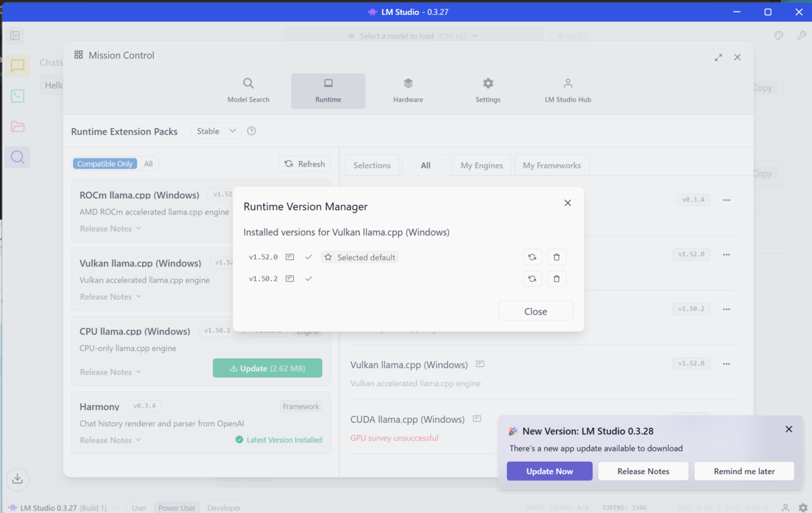Screen dimensions: 812x513
Task: Click help icon next to Stable dropdown
Action: pos(252,131)
